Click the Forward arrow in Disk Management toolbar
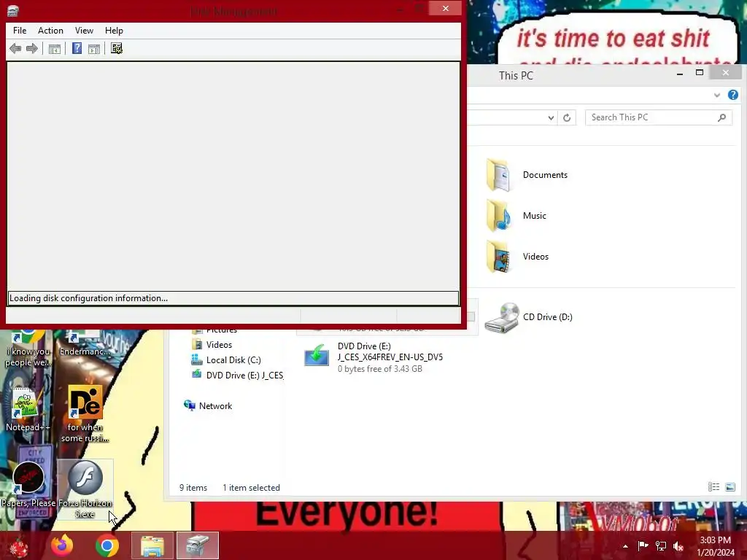This screenshot has width=747, height=560. tap(32, 49)
